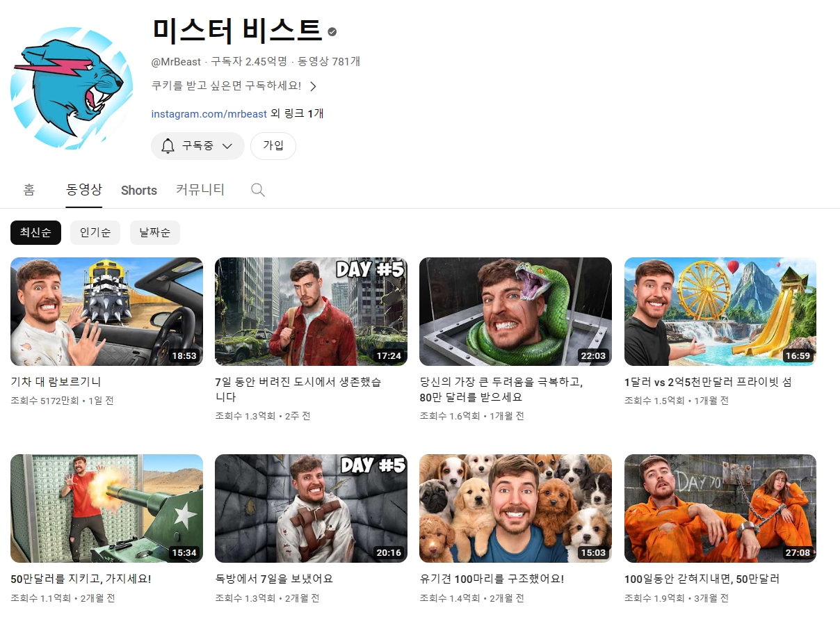Sort videos by 최신순
Viewport: 840px width, 617px height.
(x=35, y=233)
